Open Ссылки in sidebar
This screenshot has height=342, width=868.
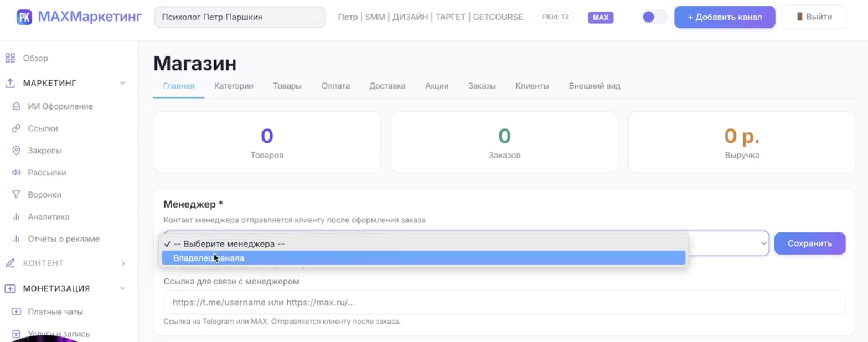tap(43, 128)
